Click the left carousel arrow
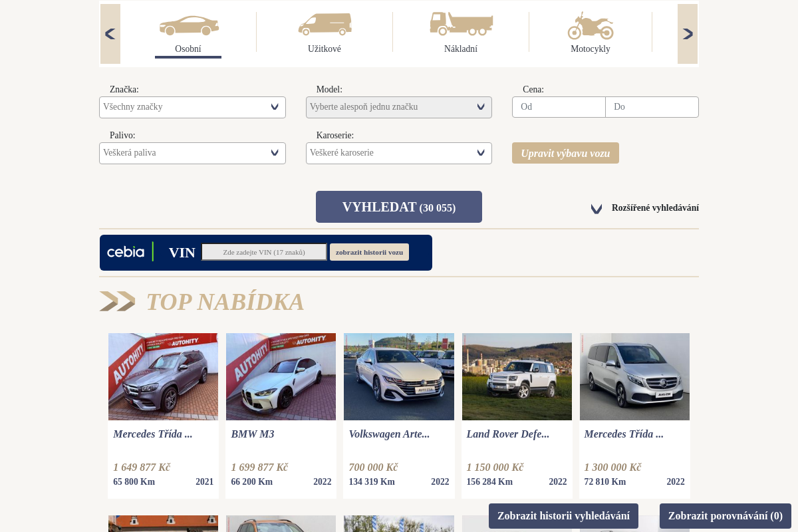This screenshot has height=532, width=798. (110, 34)
